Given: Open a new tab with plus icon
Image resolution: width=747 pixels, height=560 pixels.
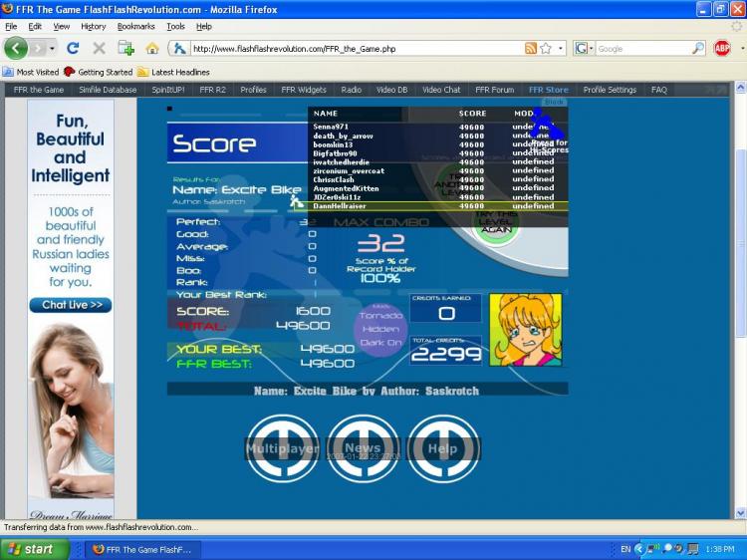Looking at the screenshot, I should coord(125,48).
